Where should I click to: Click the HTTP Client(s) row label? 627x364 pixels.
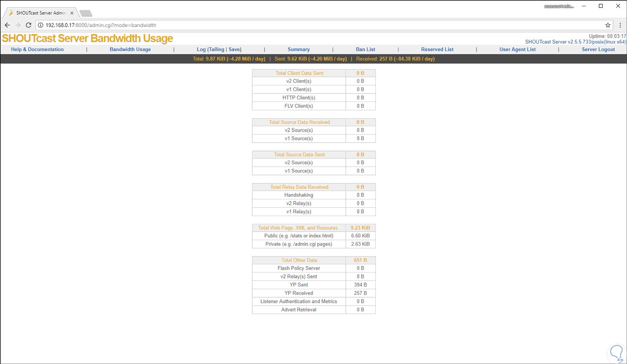(299, 98)
